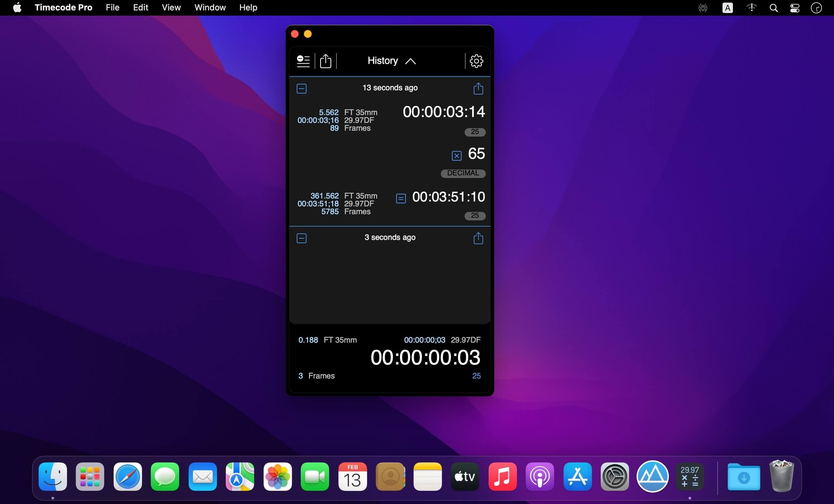Collapse the '3 seconds ago' history entry
The image size is (834, 504).
[x=301, y=238]
